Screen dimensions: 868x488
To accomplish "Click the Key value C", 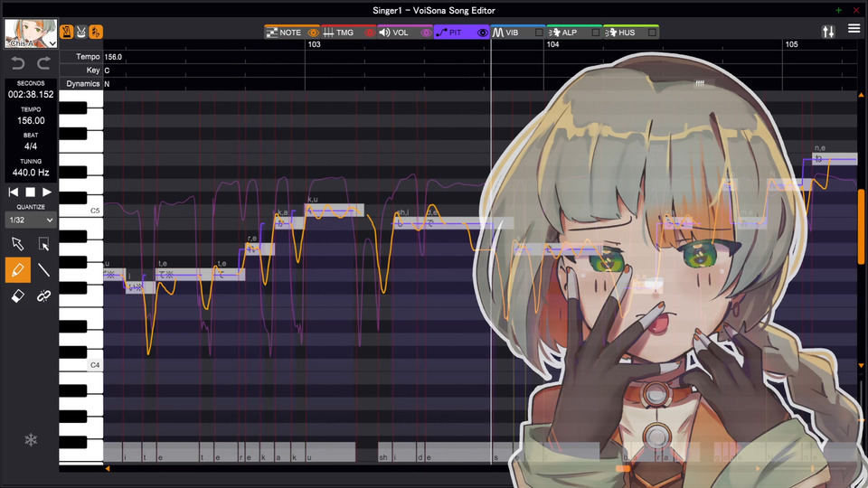I will coord(107,70).
